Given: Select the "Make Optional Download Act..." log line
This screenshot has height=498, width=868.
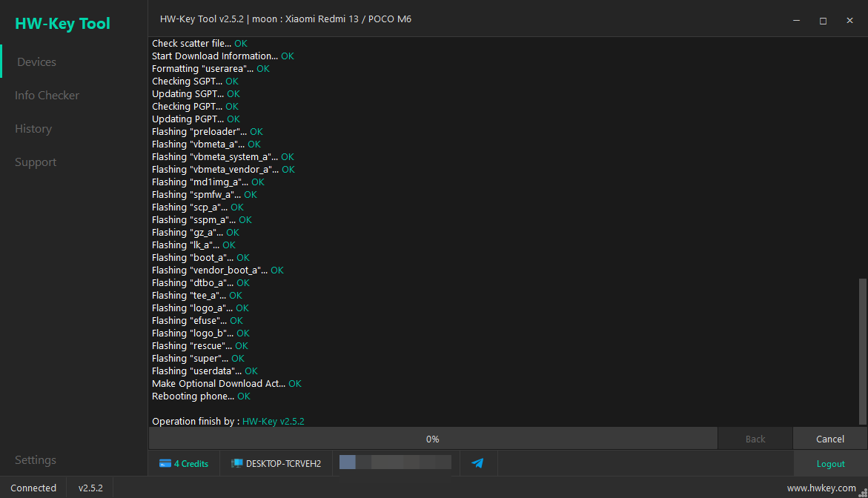Looking at the screenshot, I should [227, 384].
